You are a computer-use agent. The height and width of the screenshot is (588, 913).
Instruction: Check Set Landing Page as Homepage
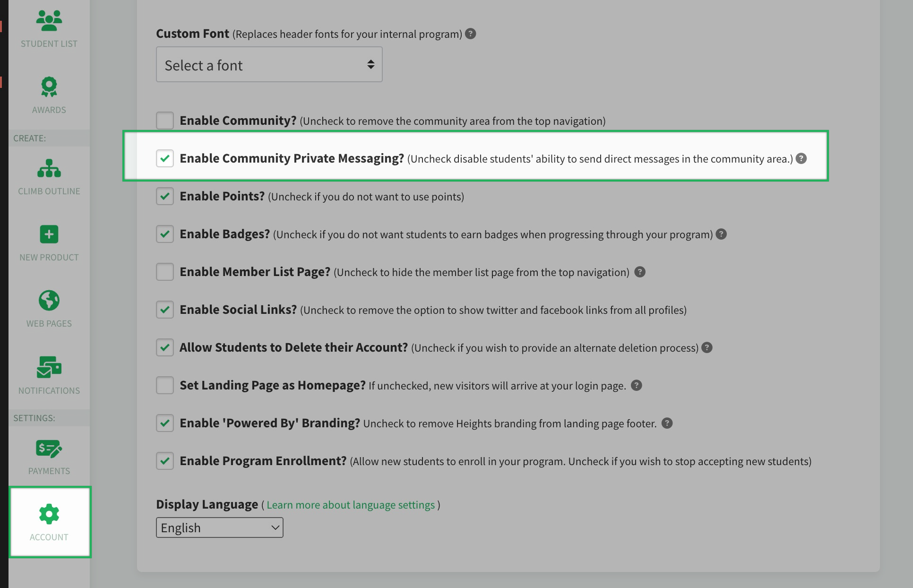(x=165, y=385)
